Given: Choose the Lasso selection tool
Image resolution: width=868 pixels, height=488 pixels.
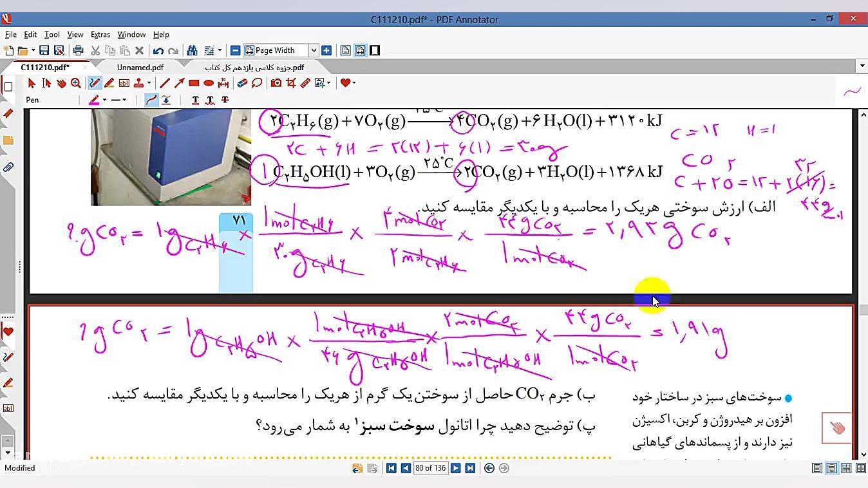Looking at the screenshot, I should point(257,83).
